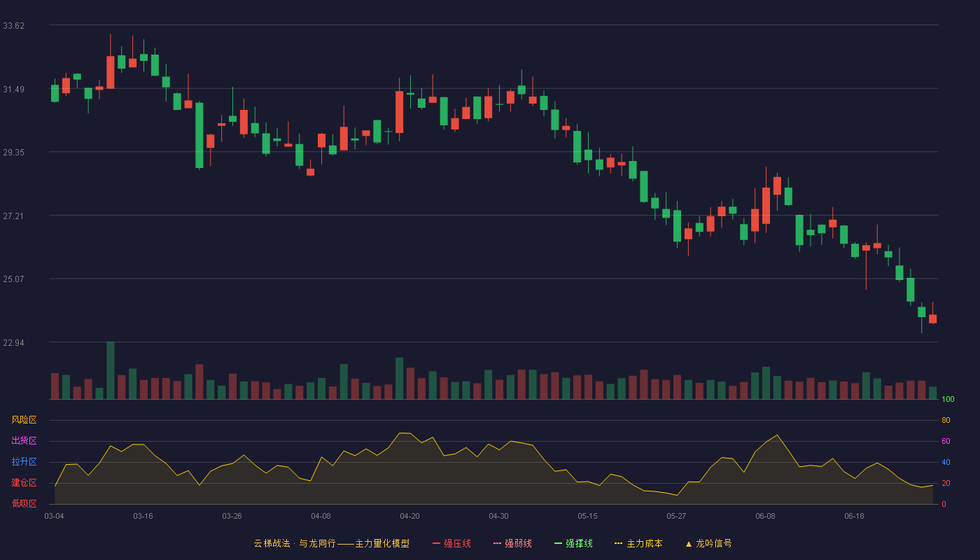Click the 31.49 price axis label

(x=13, y=89)
